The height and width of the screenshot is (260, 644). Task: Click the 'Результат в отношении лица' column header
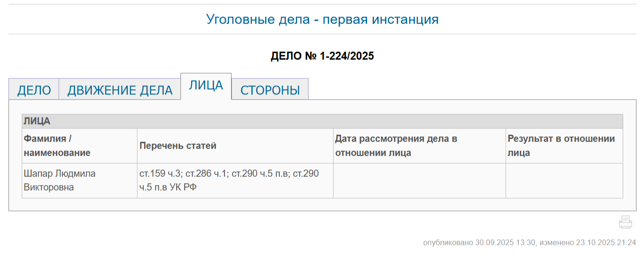pyautogui.click(x=561, y=146)
